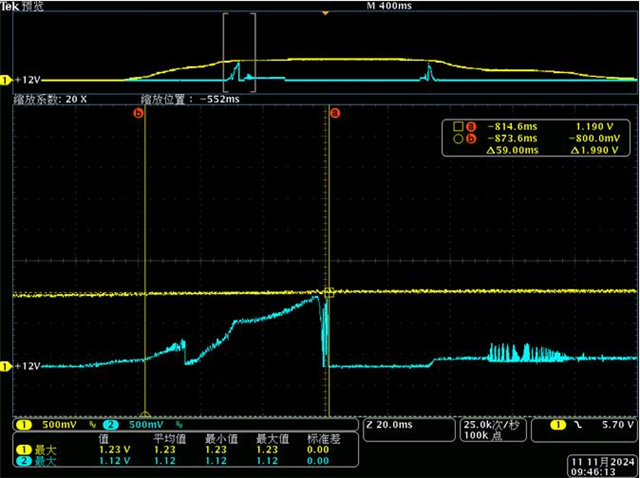The width and height of the screenshot is (640, 478).
Task: Select the zoom window bracket in the overview
Action: [x=239, y=52]
